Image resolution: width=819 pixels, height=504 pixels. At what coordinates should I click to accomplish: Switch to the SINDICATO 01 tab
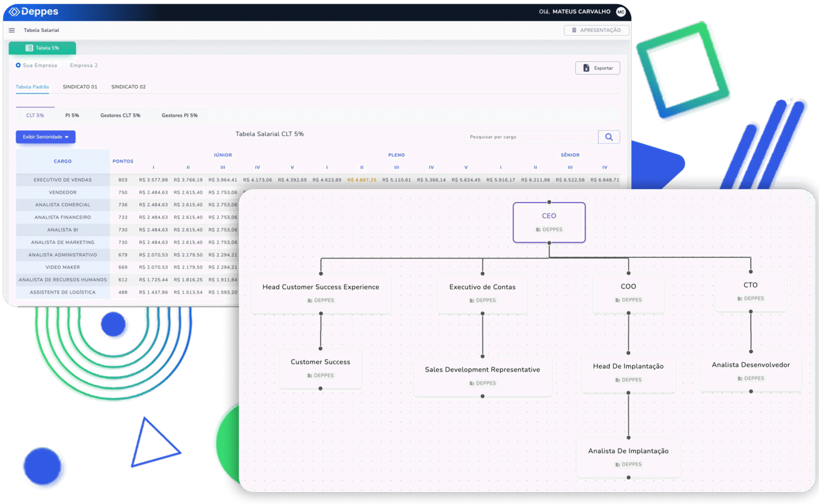tap(80, 87)
